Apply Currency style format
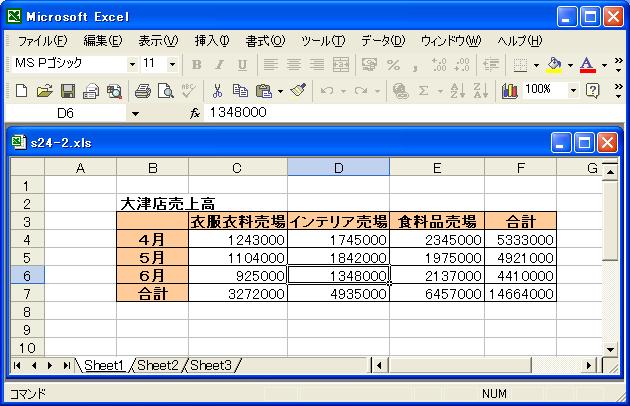Screen dimensions: 630x406 tap(370, 65)
